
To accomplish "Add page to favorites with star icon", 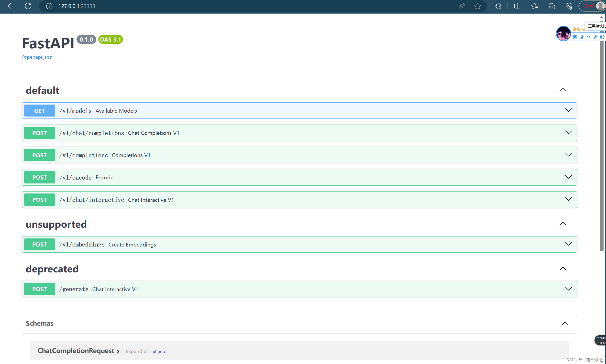I will pyautogui.click(x=477, y=6).
